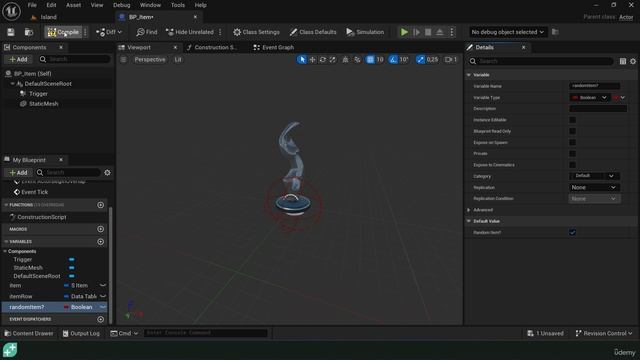Enable the Blueprint Read Only checkbox
This screenshot has height=360, width=640.
[x=573, y=131]
